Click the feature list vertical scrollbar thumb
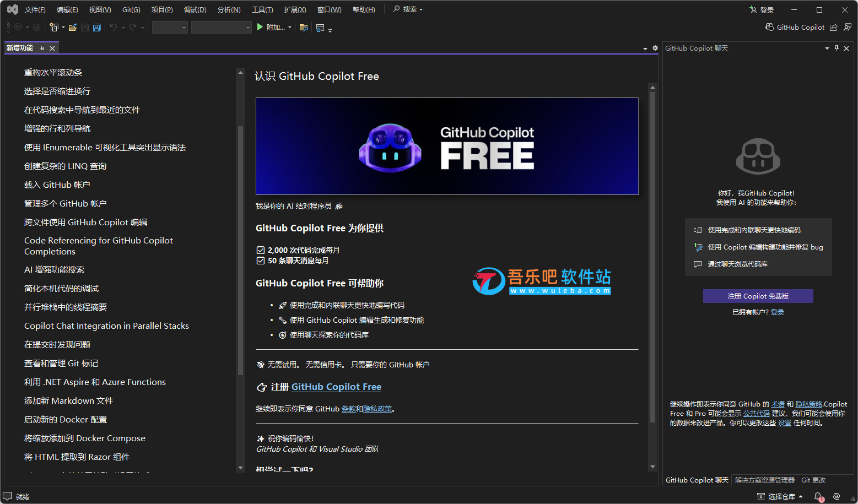This screenshot has width=858, height=504. point(240,251)
